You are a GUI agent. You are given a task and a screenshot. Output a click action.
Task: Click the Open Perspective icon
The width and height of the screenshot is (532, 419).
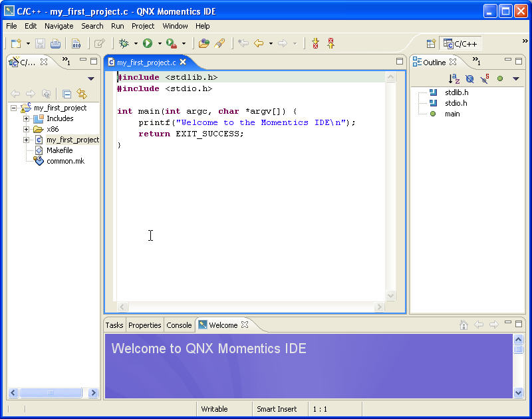click(431, 44)
